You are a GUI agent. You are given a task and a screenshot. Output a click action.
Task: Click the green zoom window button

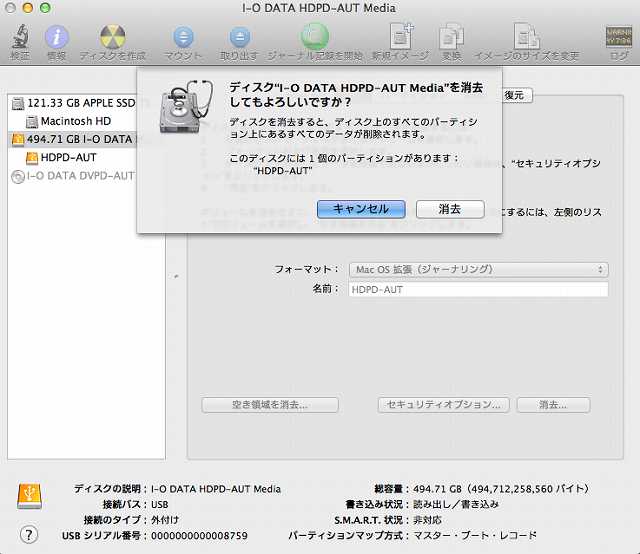45,8
